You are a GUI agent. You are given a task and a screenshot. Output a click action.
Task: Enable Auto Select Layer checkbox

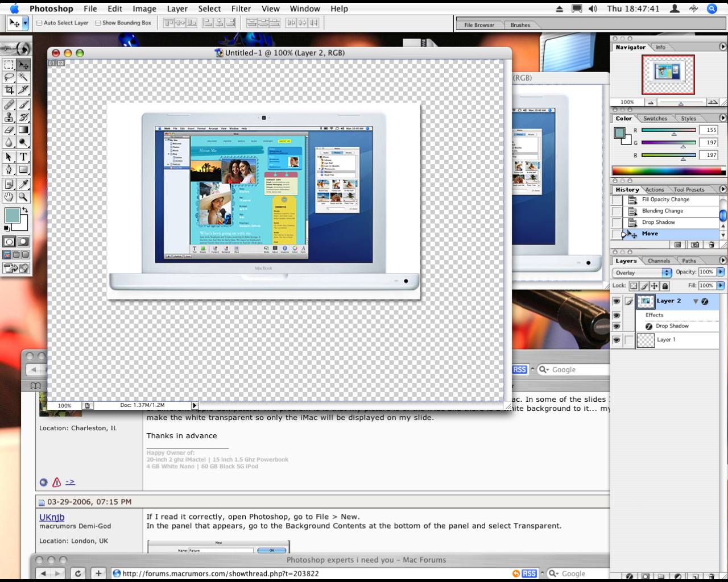(39, 23)
